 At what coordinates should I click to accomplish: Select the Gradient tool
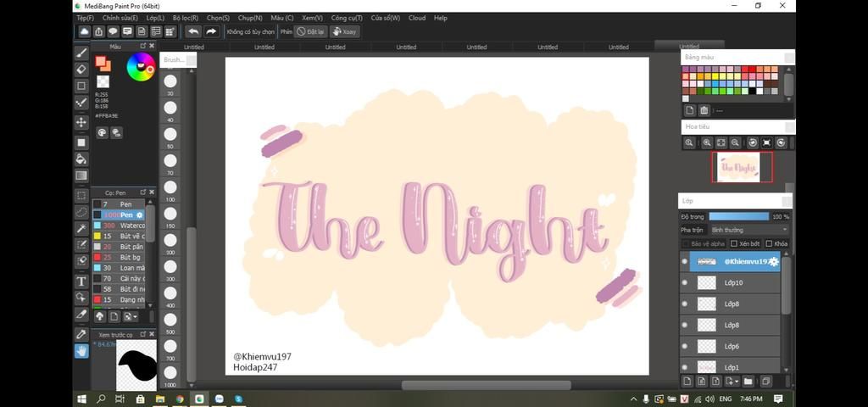click(81, 176)
